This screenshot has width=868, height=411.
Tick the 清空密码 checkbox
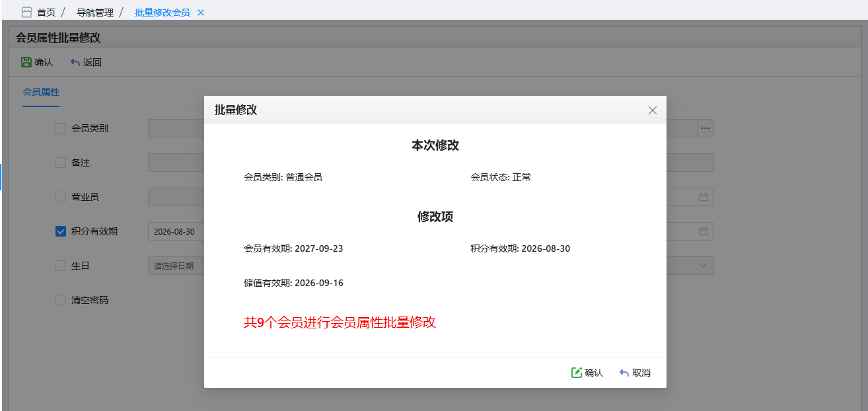click(61, 300)
